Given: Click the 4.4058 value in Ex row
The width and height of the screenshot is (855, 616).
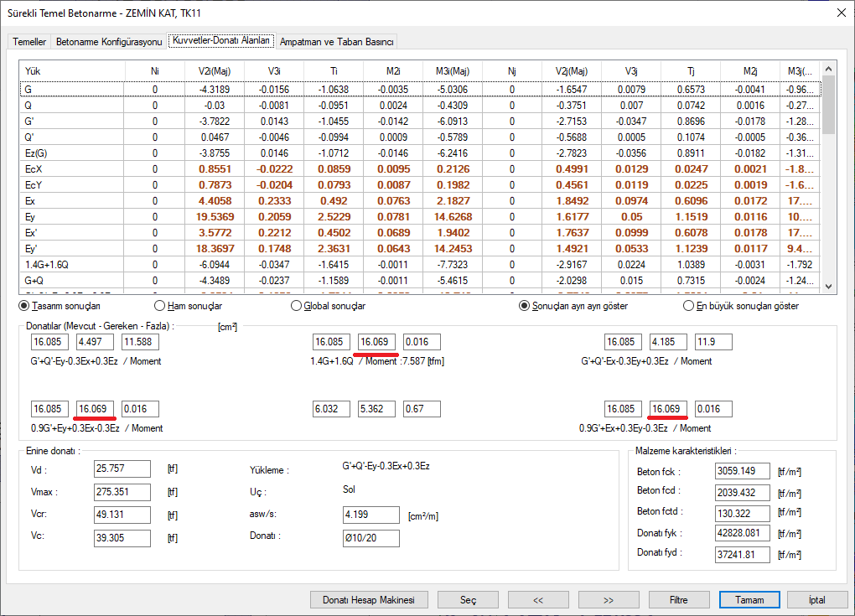Looking at the screenshot, I should (x=215, y=201).
